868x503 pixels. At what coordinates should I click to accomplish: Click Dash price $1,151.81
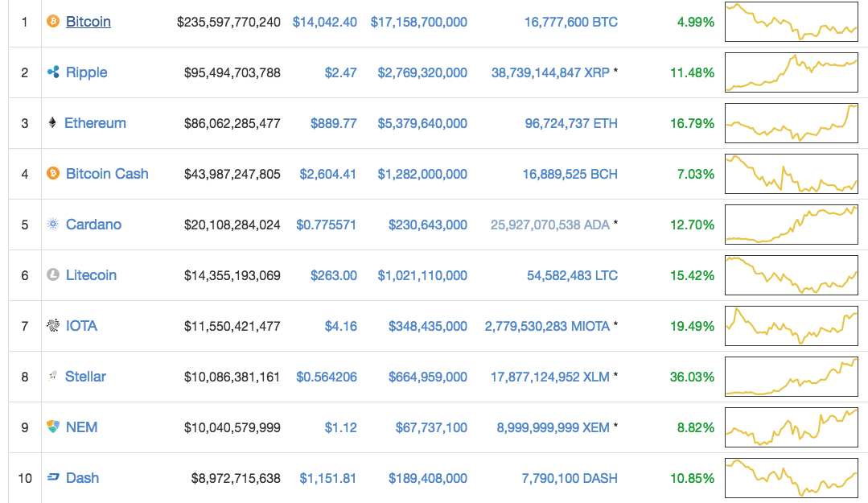pos(327,478)
